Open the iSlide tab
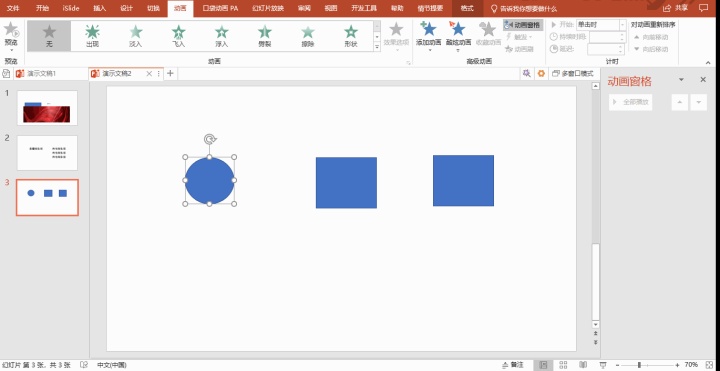This screenshot has height=371, width=720. pos(71,8)
